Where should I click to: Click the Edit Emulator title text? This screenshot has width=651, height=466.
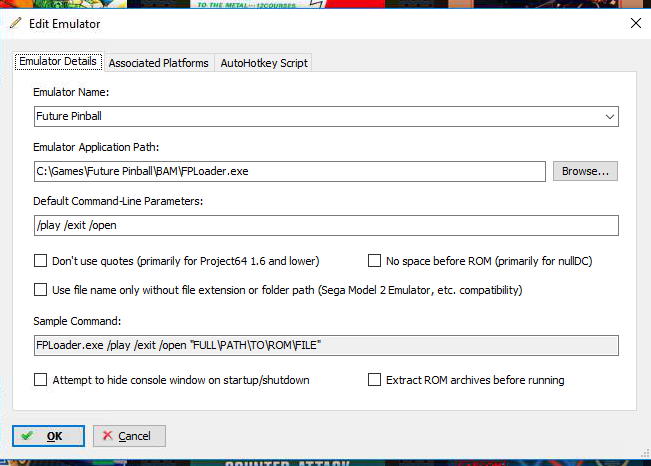pyautogui.click(x=64, y=24)
